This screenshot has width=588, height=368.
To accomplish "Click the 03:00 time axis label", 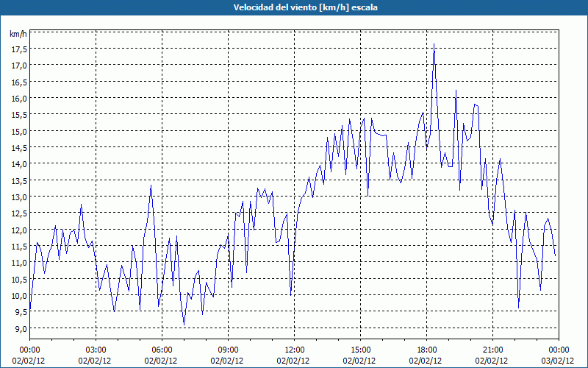I will (x=96, y=350).
